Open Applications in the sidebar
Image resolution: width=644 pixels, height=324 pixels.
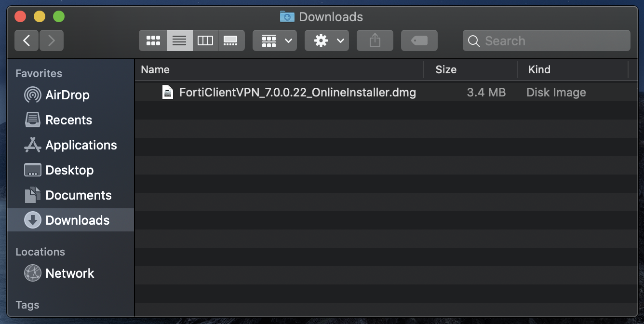(70, 145)
